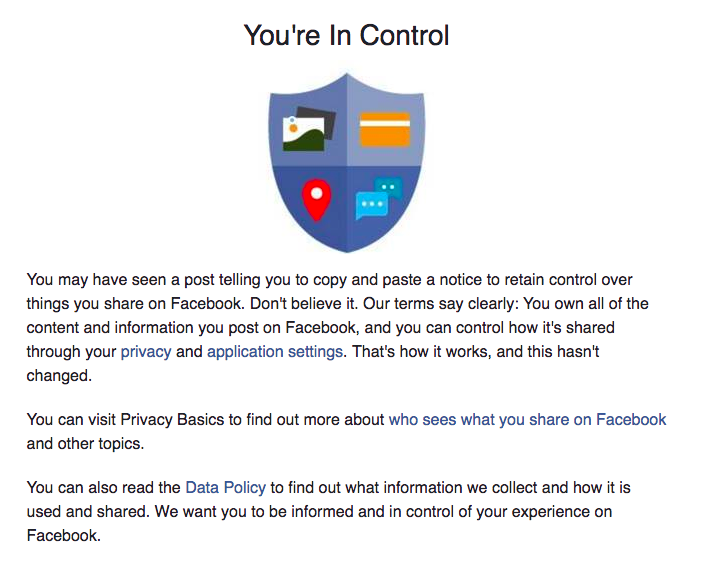Click the 'Privacy Basics' text
Viewport: 717px width, 579px height.
(x=172, y=420)
